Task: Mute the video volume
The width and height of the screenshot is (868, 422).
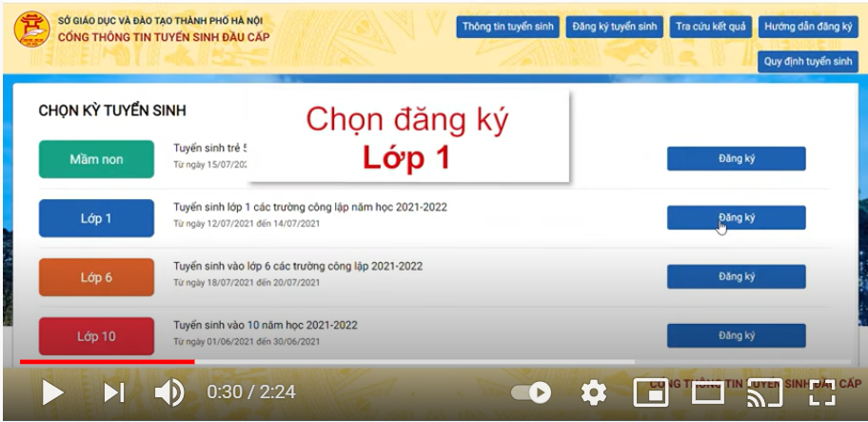Action: click(168, 393)
